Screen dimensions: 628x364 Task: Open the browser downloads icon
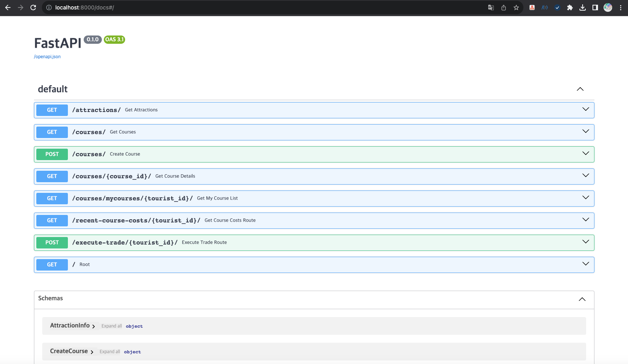582,7
